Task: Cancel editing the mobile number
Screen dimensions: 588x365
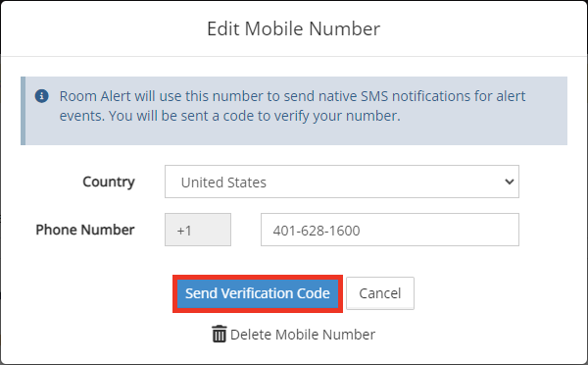Action: point(380,293)
